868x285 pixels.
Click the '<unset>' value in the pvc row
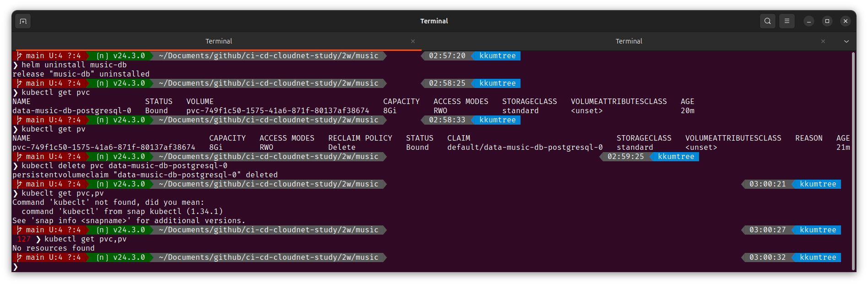pos(587,111)
